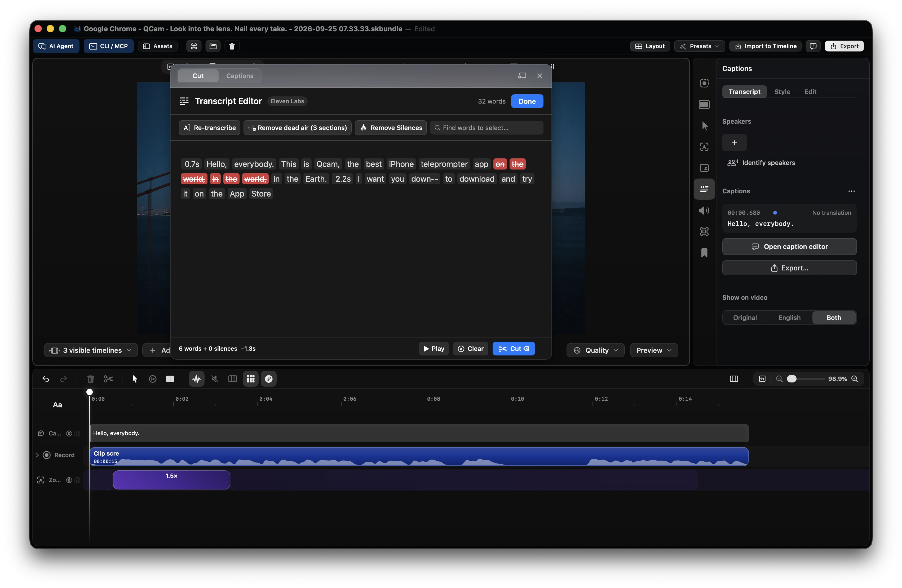The image size is (902, 588).
Task: Open the audio speaker icon in right sidebar
Action: click(x=704, y=210)
